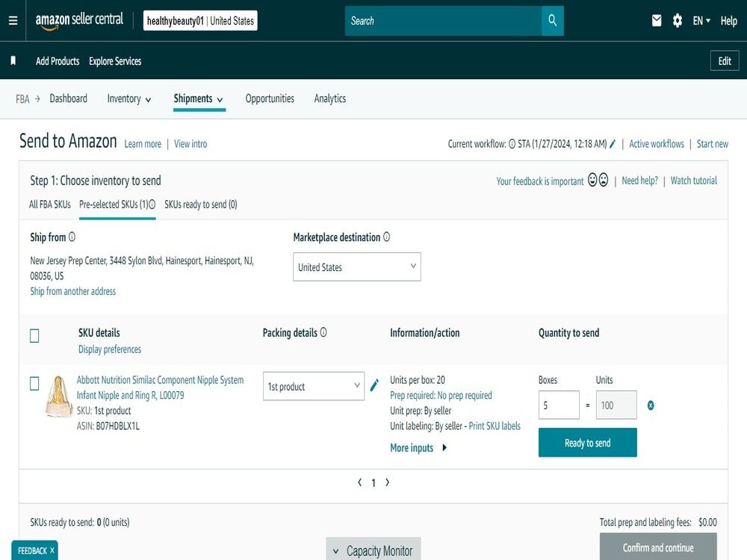Click the pencil icon to rename workflow
747x560 pixels.
click(613, 143)
